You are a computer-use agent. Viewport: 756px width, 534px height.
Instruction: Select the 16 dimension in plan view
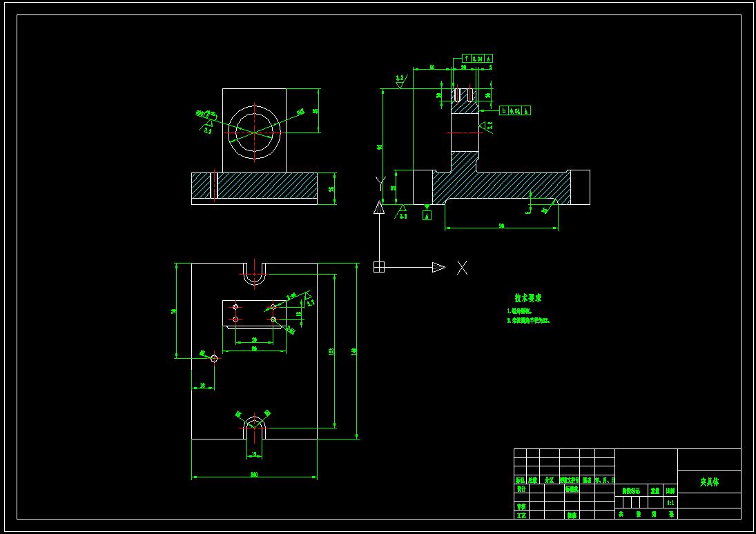[202, 385]
